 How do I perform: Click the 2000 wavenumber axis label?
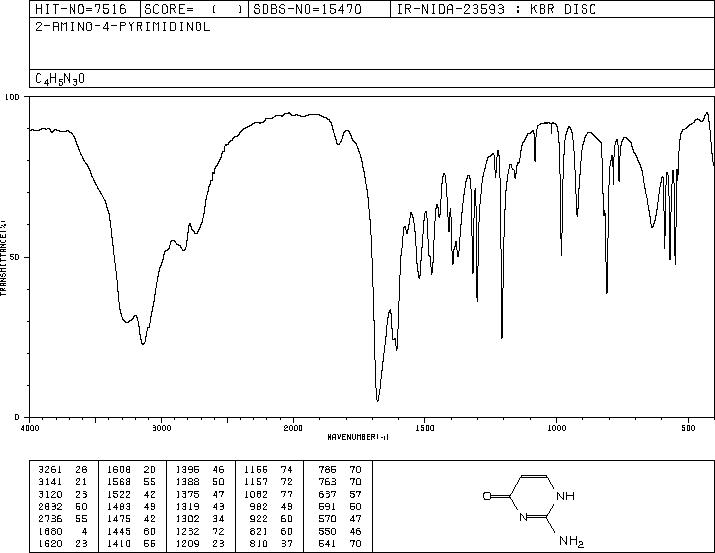click(293, 428)
